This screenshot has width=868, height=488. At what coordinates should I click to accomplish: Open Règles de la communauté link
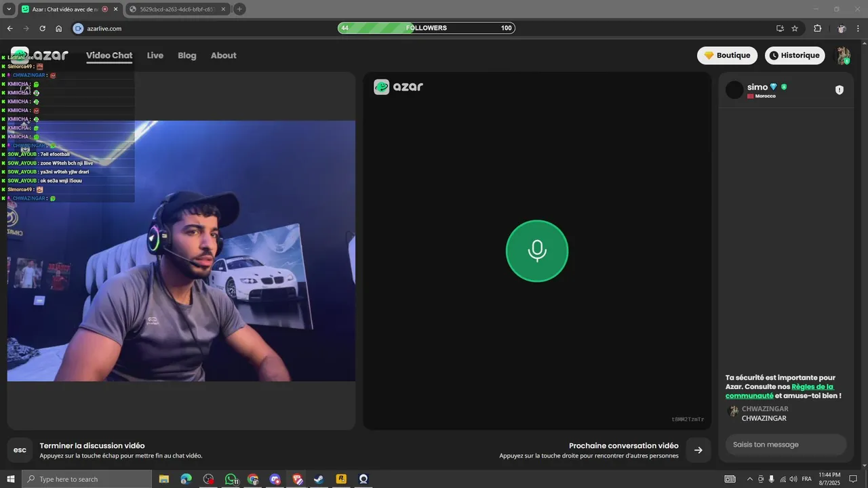point(779,391)
